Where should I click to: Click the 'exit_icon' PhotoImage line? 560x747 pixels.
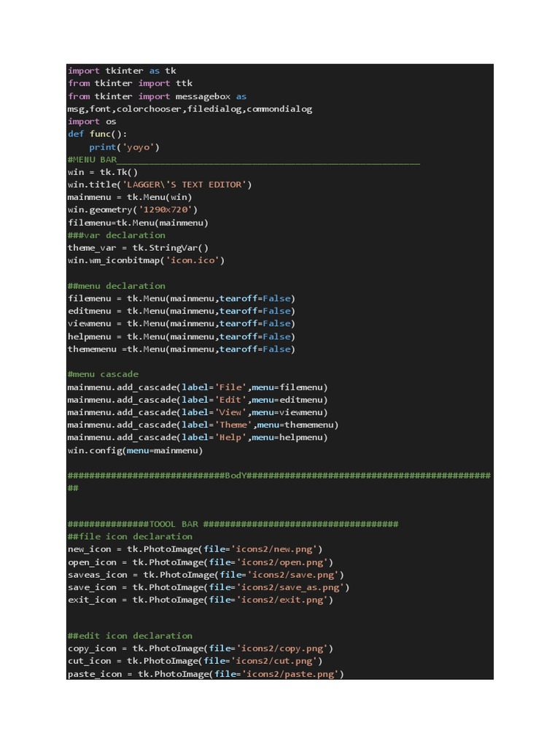click(200, 600)
